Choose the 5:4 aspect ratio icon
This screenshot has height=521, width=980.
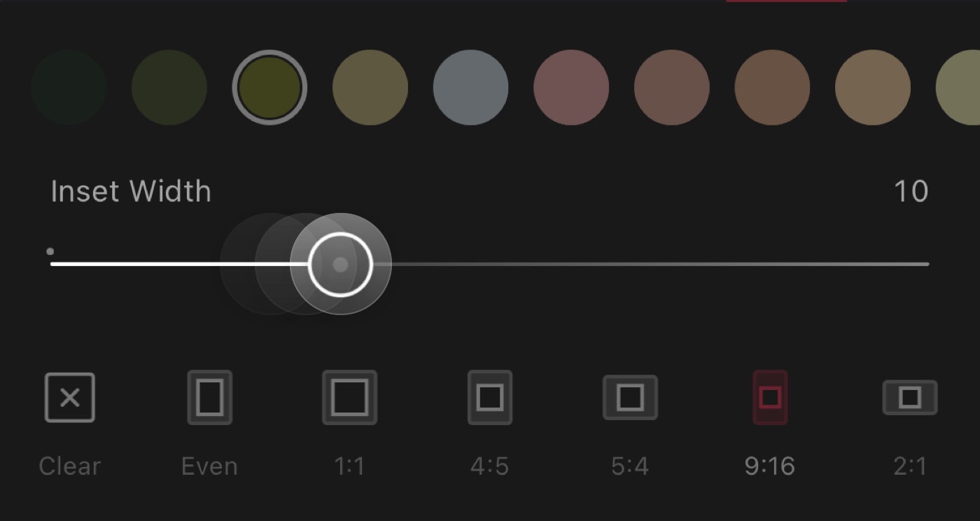coord(630,398)
